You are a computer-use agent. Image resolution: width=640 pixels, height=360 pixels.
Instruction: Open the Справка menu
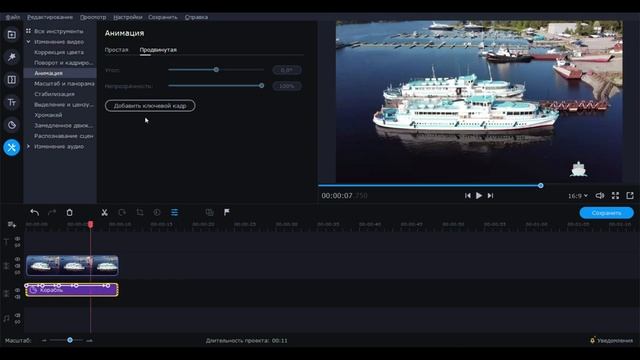tap(196, 17)
